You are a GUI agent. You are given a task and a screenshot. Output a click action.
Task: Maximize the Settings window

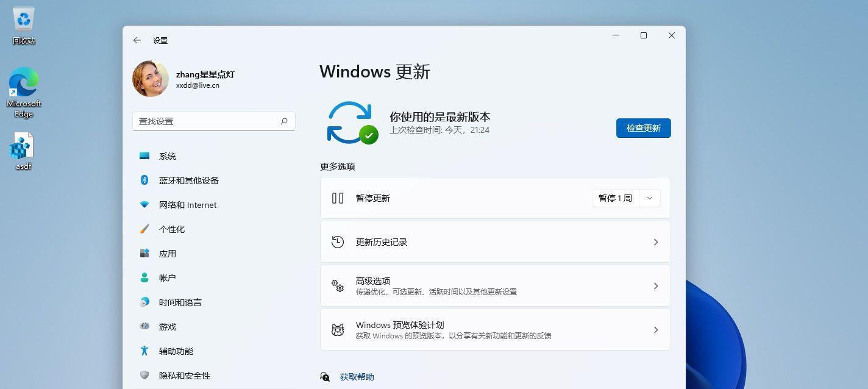[644, 35]
